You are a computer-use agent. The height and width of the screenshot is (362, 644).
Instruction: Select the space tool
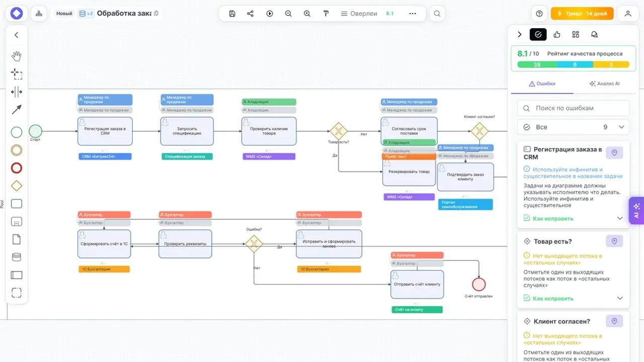tap(17, 92)
